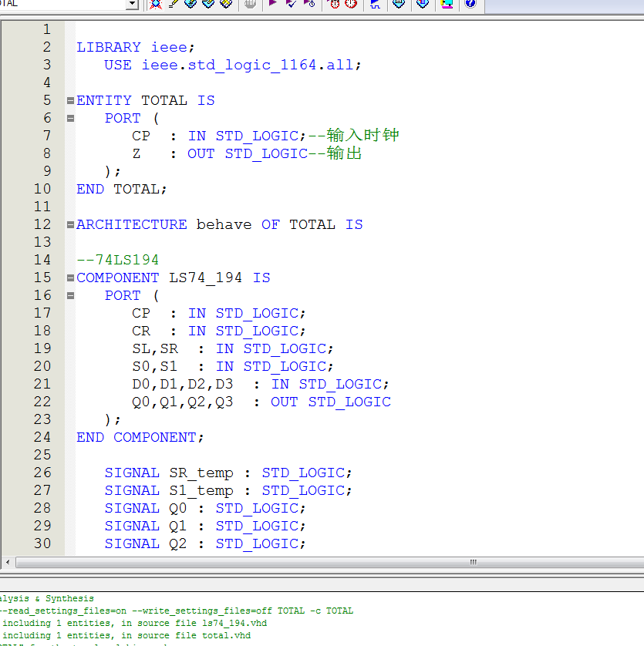644x646 pixels.
Task: Click 'LS74_194' component name on line 15
Action: (205, 278)
